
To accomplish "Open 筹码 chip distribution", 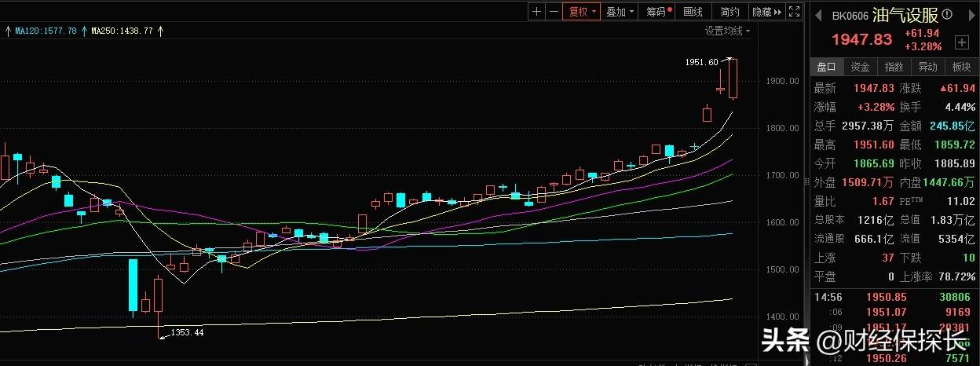I will click(x=658, y=12).
